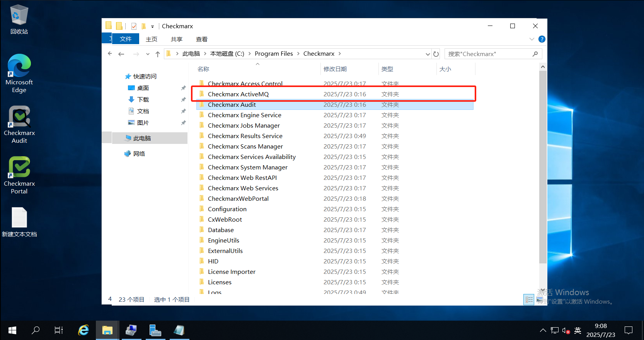Click the folder icon of the Database row
Image resolution: width=644 pixels, height=340 pixels.
coord(201,230)
